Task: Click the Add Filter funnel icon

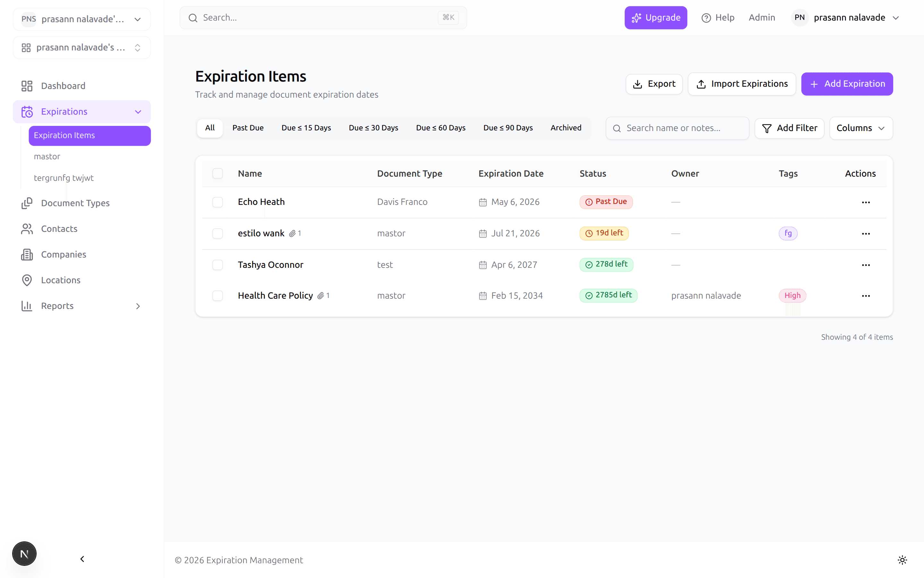Action: coord(767,128)
